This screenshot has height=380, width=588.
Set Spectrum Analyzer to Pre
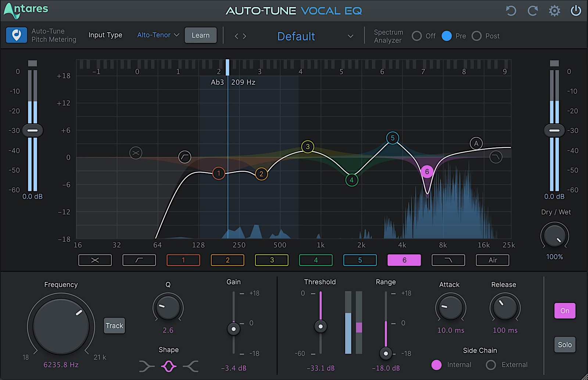(x=447, y=36)
